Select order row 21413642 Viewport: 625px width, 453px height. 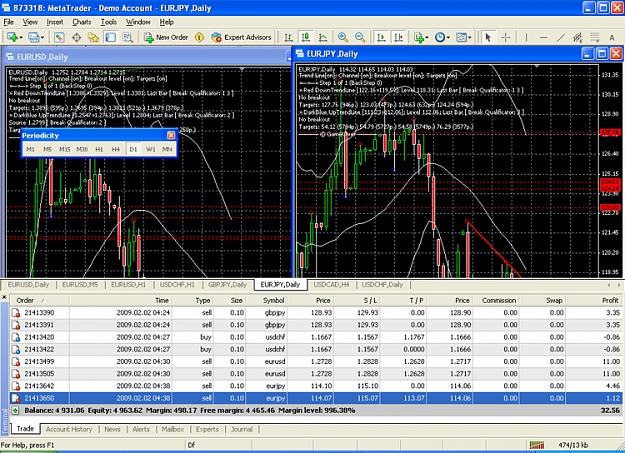(316, 386)
